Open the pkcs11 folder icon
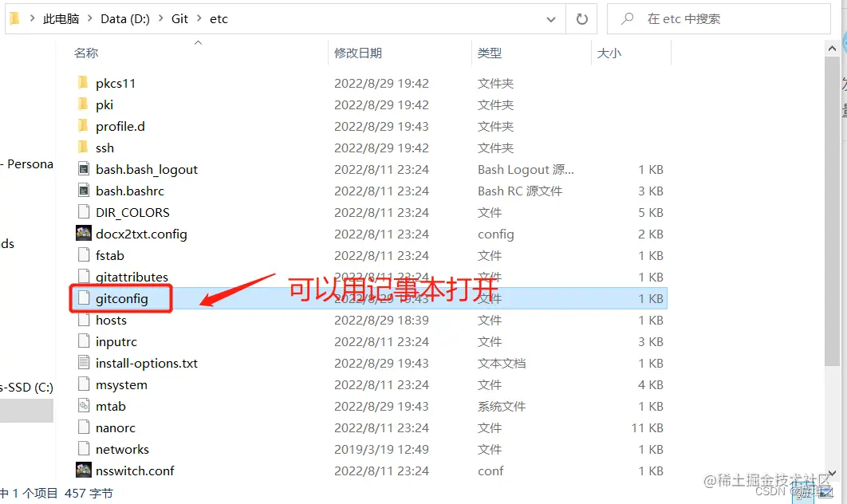Screen dimensions: 847x504 pyautogui.click(x=83, y=83)
